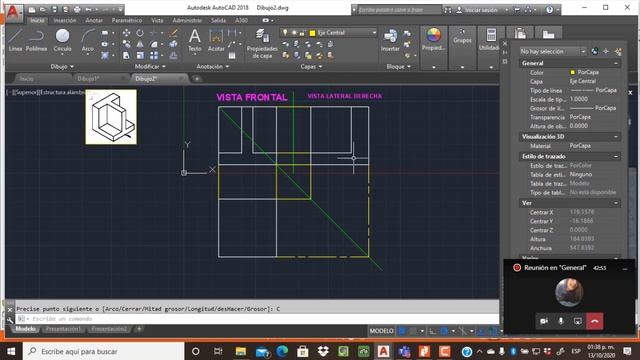This screenshot has height=360, width=640.
Task: Click the new drawing tab plus button
Action: [197, 79]
